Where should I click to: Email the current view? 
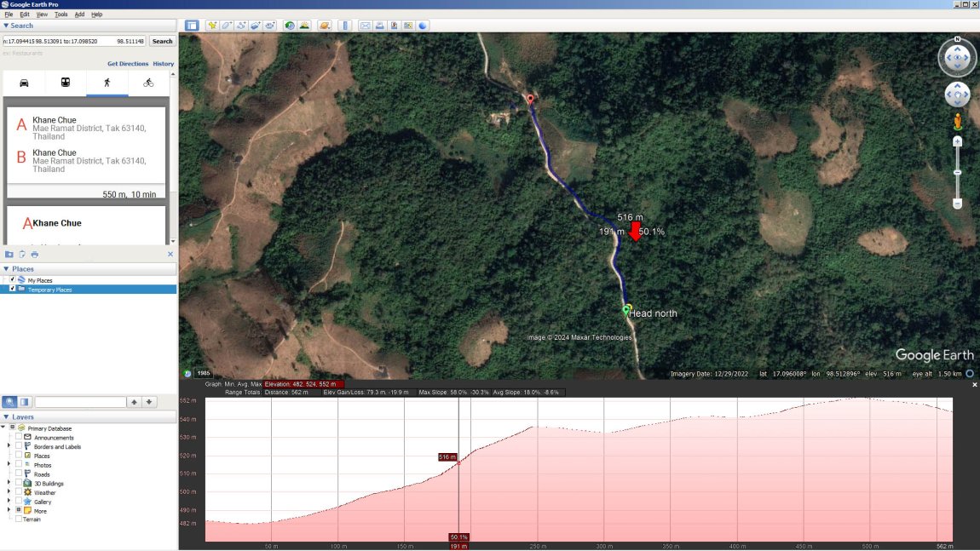pyautogui.click(x=366, y=26)
